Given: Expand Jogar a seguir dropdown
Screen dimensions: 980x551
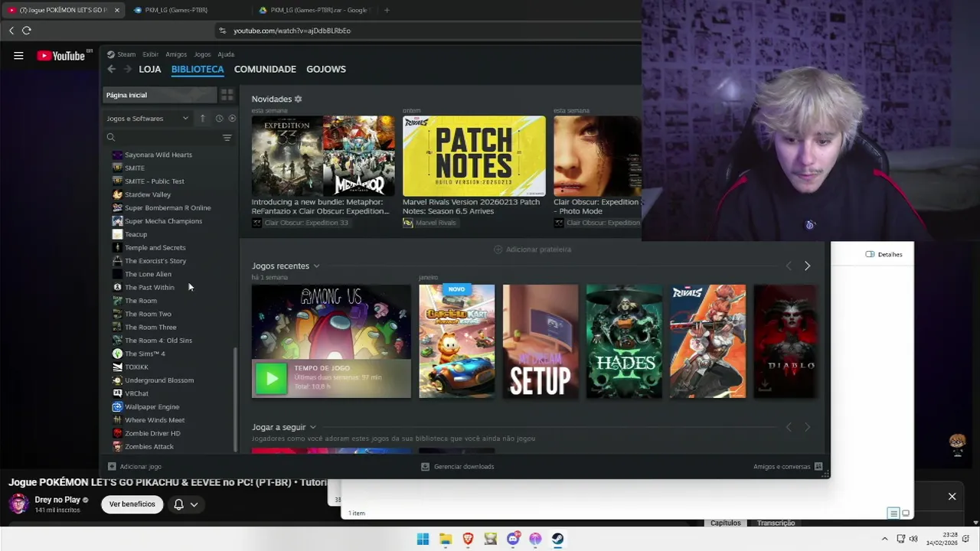Looking at the screenshot, I should point(312,427).
